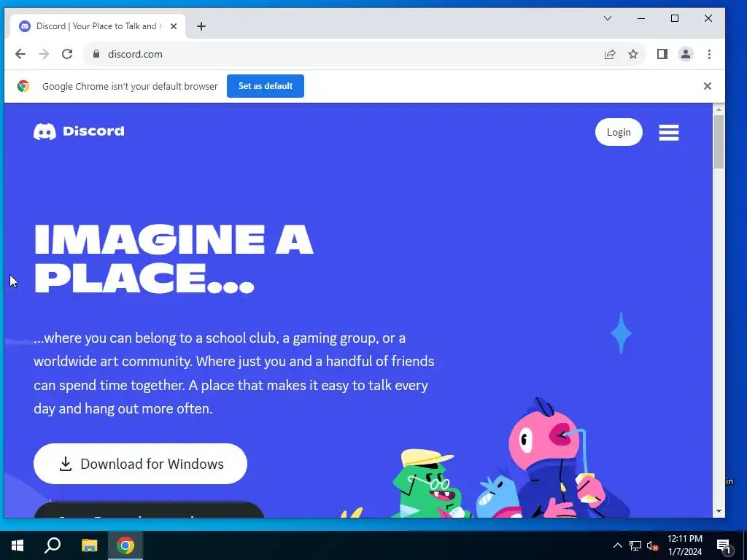The image size is (747, 560).
Task: Click the Login button
Action: click(619, 132)
